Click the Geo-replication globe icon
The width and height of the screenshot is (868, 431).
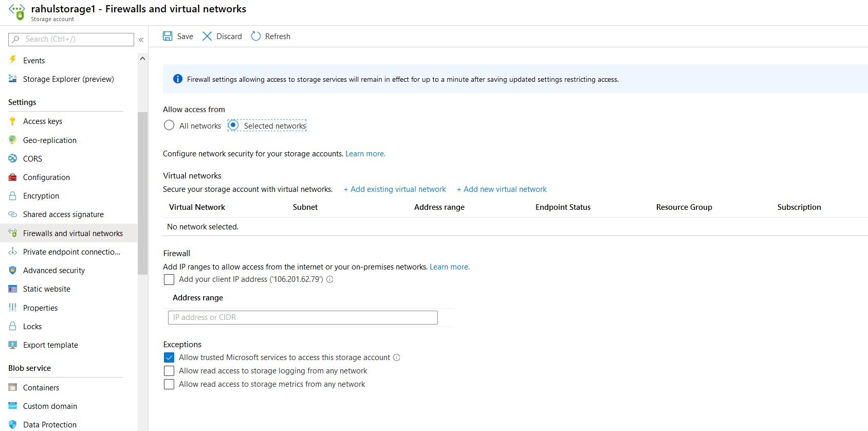coord(13,140)
